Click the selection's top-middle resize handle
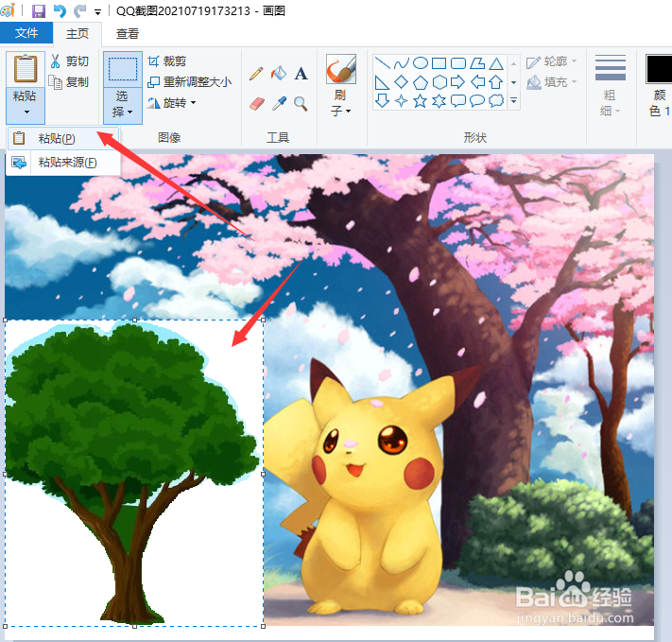Viewport: 672px width, 642px height. (x=134, y=320)
